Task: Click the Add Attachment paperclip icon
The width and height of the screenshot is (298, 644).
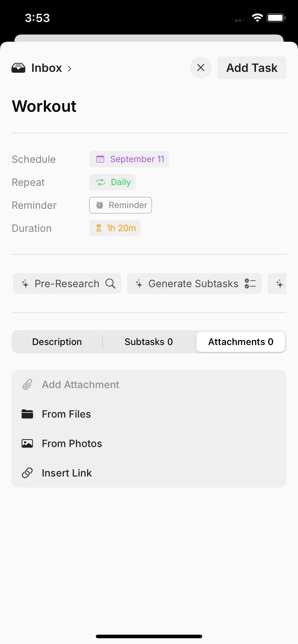Action: click(27, 385)
